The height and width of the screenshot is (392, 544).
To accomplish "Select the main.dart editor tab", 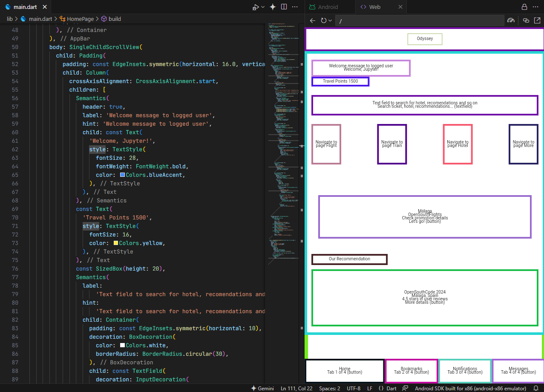I will [25, 7].
